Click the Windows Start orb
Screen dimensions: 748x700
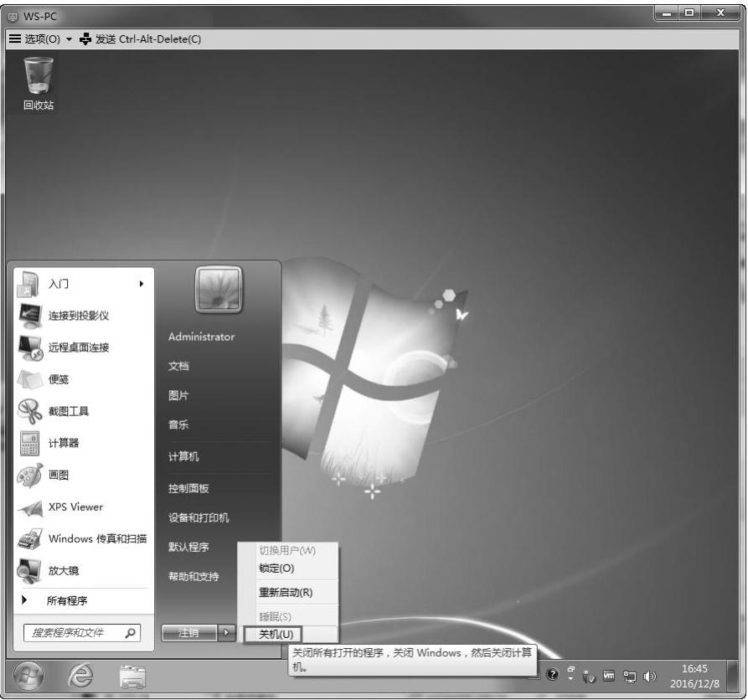(28, 676)
